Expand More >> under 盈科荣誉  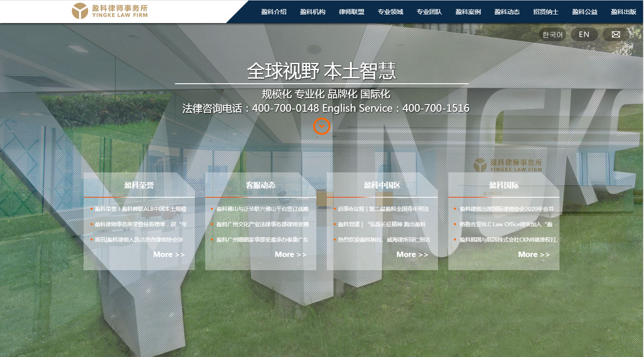(x=169, y=254)
